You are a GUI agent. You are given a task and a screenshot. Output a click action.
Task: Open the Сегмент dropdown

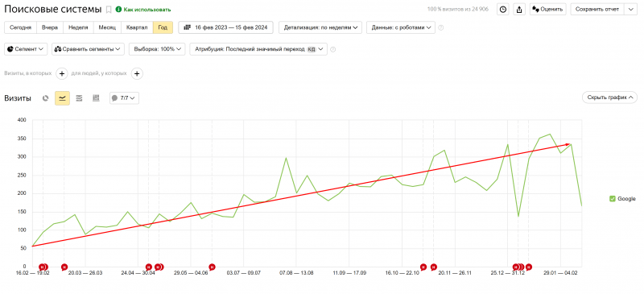26,49
